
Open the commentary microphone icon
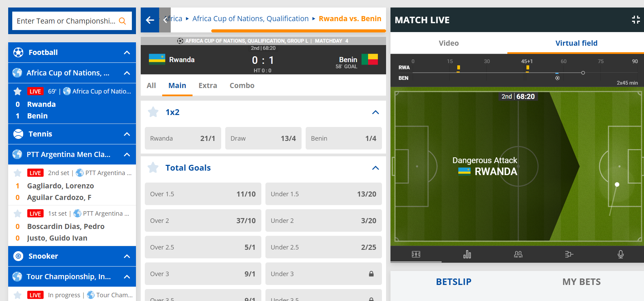(x=621, y=254)
